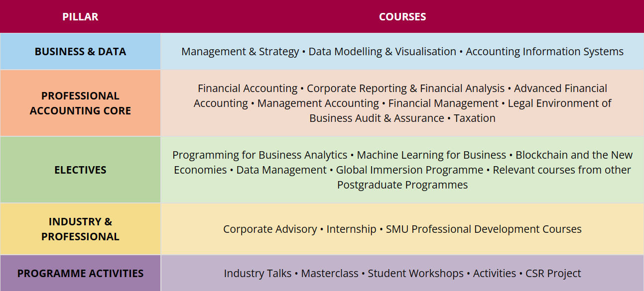
Task: Select the Data Modelling & Visualisation course
Action: [x=382, y=51]
